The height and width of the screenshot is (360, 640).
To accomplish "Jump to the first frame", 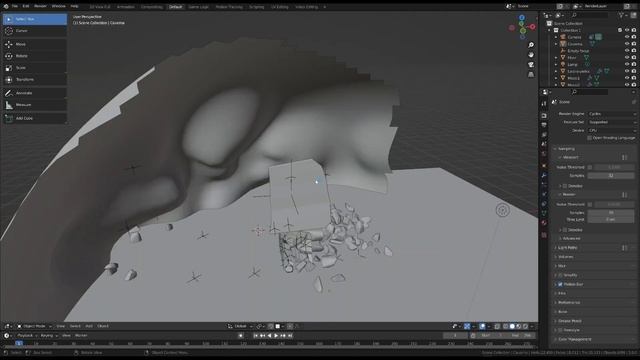I will pyautogui.click(x=256, y=336).
